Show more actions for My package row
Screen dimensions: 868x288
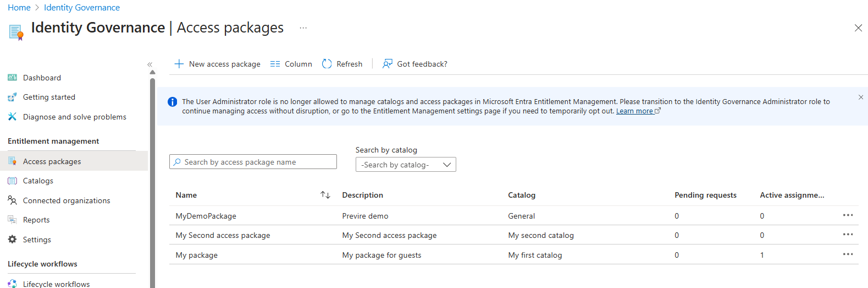click(x=848, y=254)
